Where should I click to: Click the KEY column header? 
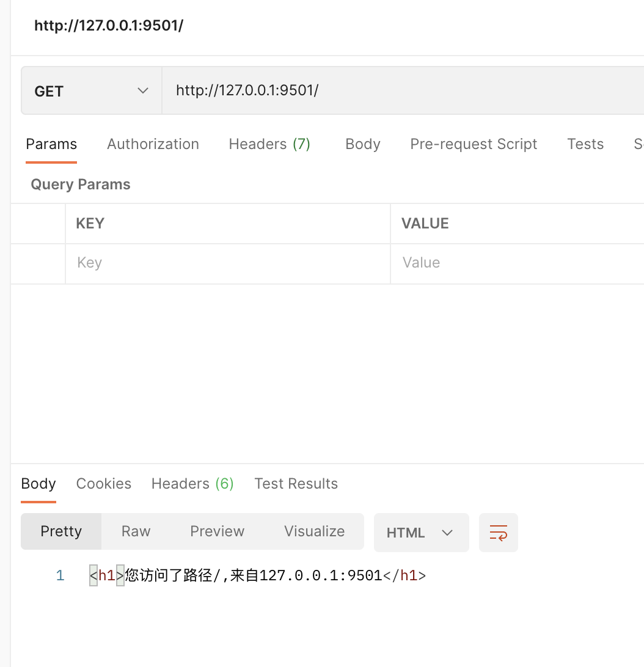pos(90,224)
